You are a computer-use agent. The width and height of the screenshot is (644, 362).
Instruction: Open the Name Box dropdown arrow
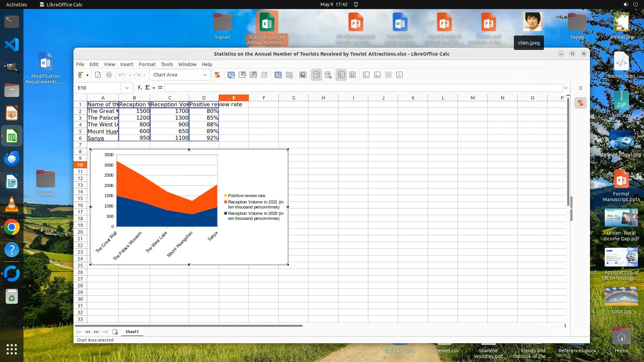tap(127, 88)
